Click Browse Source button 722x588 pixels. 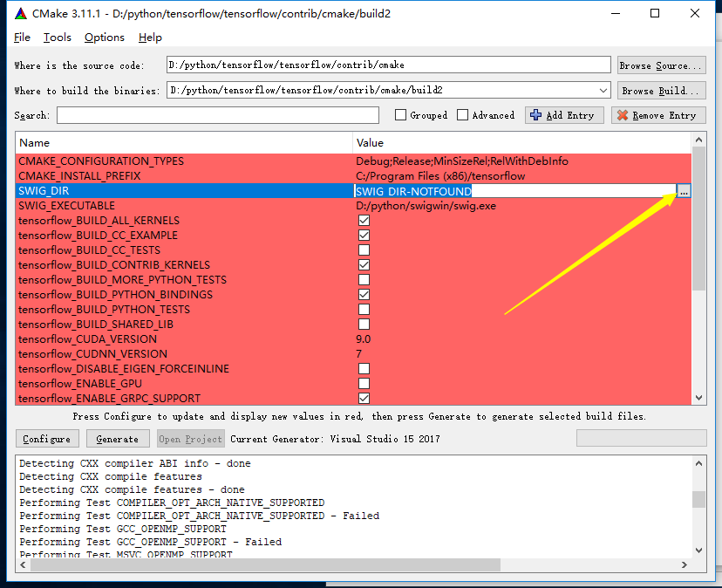(661, 65)
